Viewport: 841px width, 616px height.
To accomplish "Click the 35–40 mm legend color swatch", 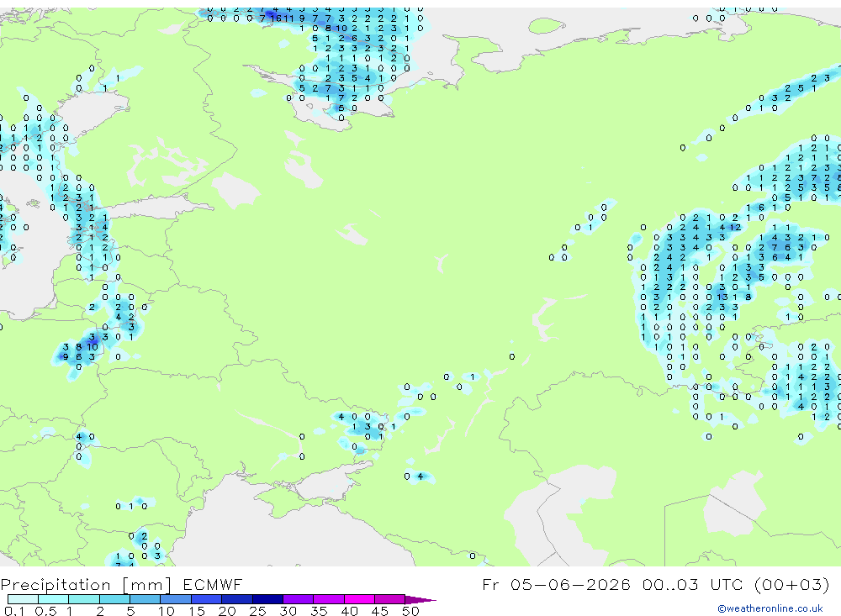I will (x=329, y=599).
